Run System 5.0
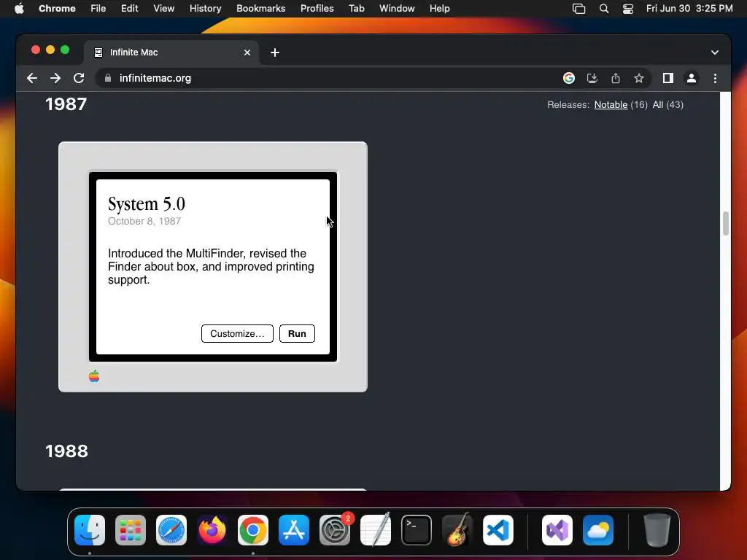 tap(297, 334)
